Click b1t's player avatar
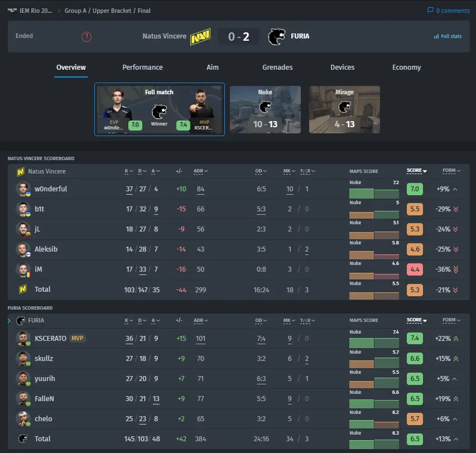Screen dimensions: 476x453 [23, 209]
